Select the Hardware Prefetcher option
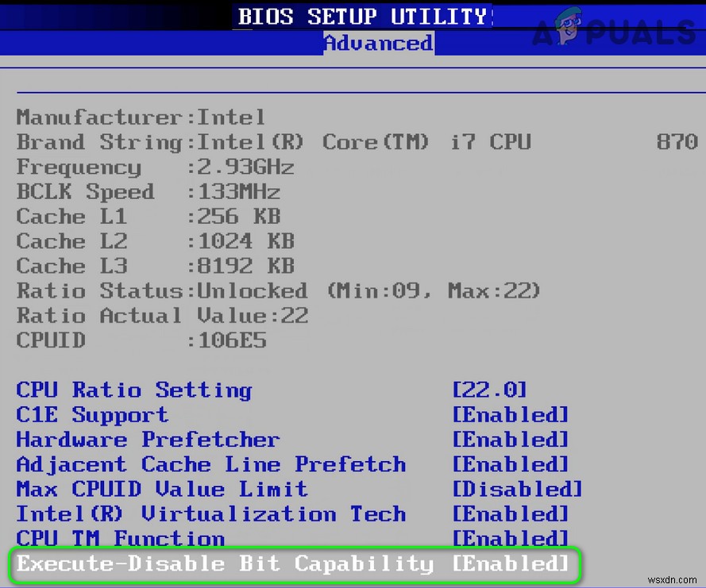Viewport: 706px width, 588px height. [x=149, y=440]
